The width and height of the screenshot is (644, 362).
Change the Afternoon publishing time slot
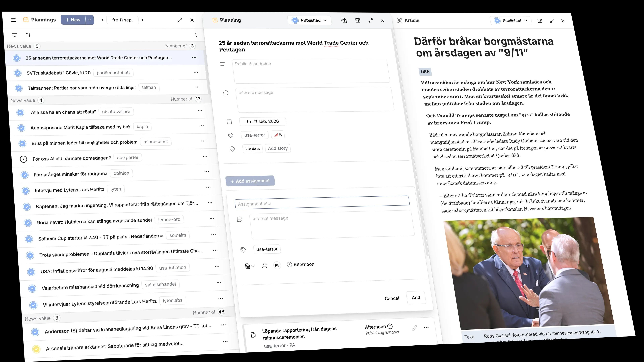click(x=301, y=265)
